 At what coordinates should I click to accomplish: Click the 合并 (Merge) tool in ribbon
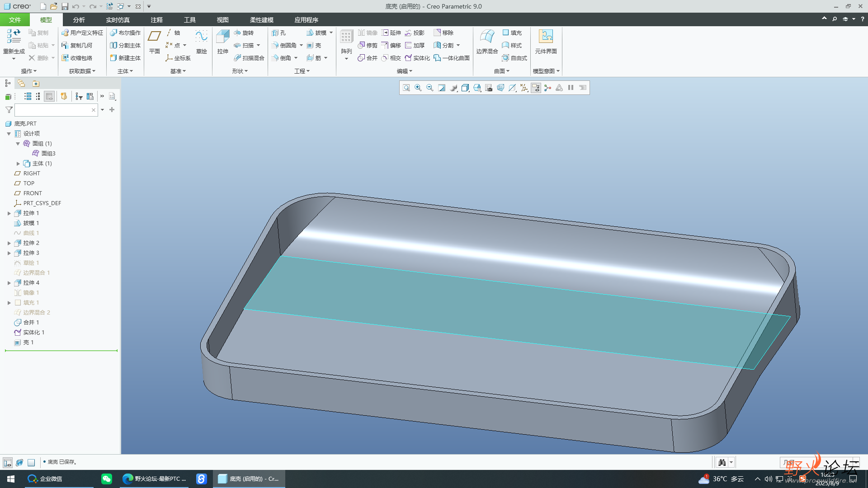click(368, 58)
